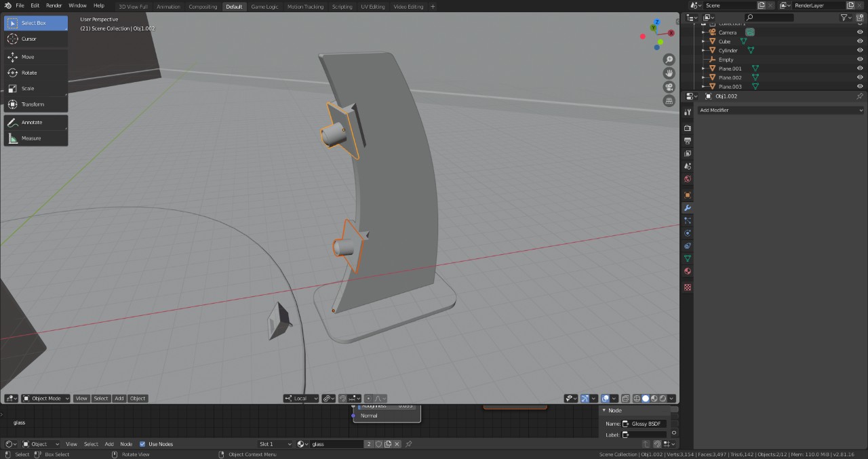Open the Physics properties tab
The width and height of the screenshot is (868, 459).
pos(688,233)
